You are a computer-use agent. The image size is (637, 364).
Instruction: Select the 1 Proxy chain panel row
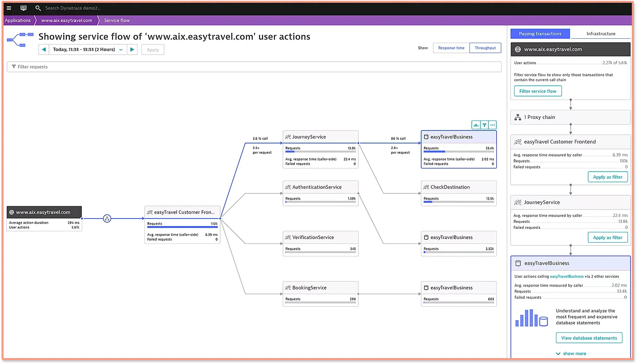tap(571, 117)
